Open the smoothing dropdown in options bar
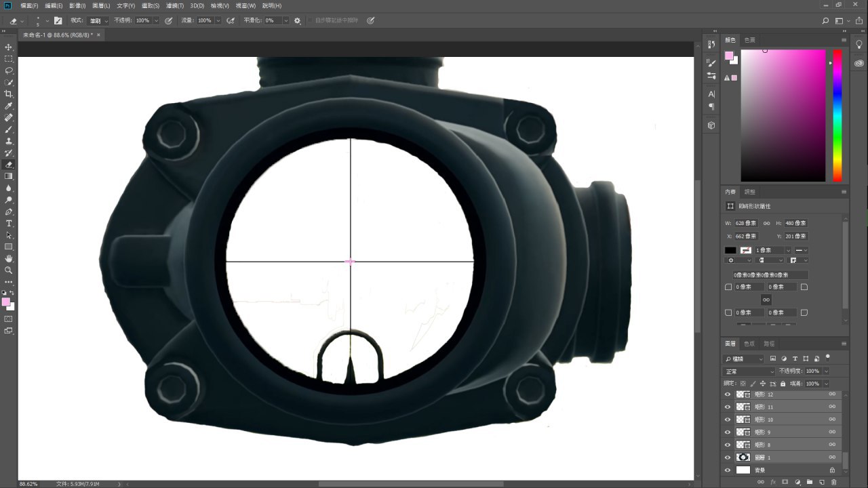Screen dimensions: 868x488 pos(286,21)
